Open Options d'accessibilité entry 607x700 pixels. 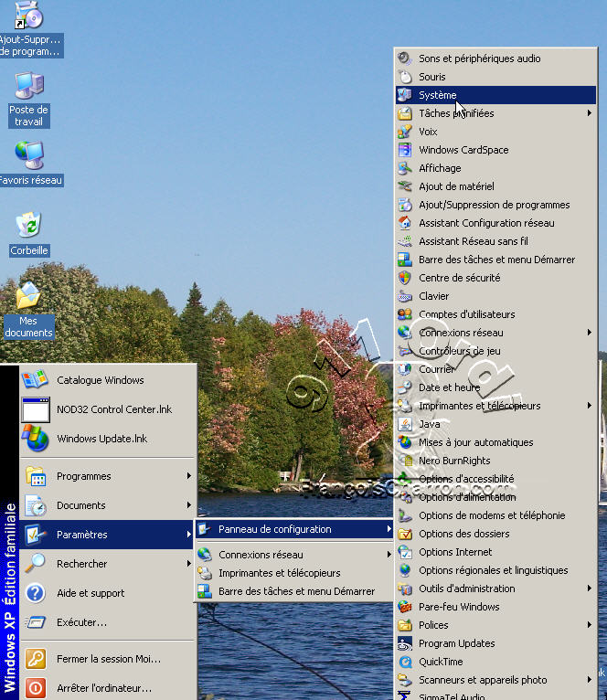click(x=495, y=479)
